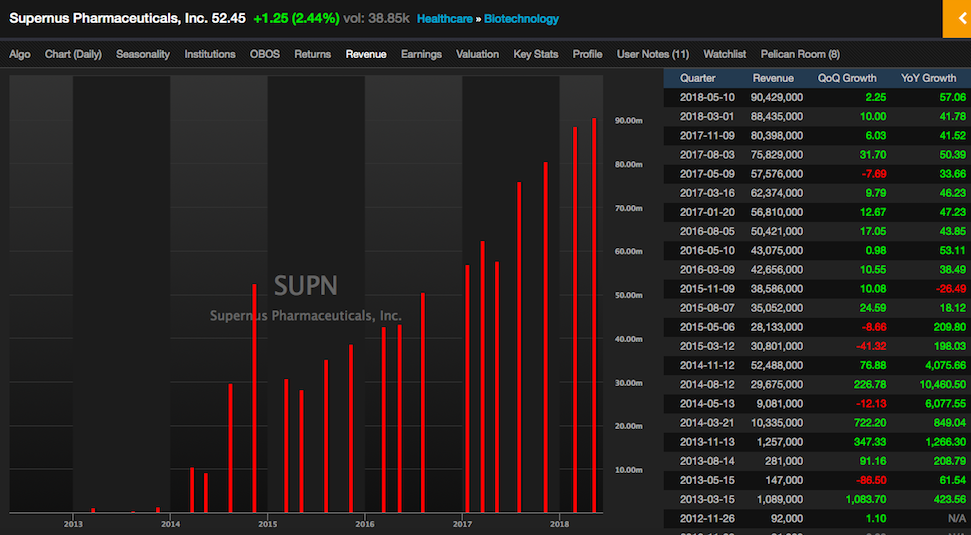Click the orange back arrow button

(957, 19)
